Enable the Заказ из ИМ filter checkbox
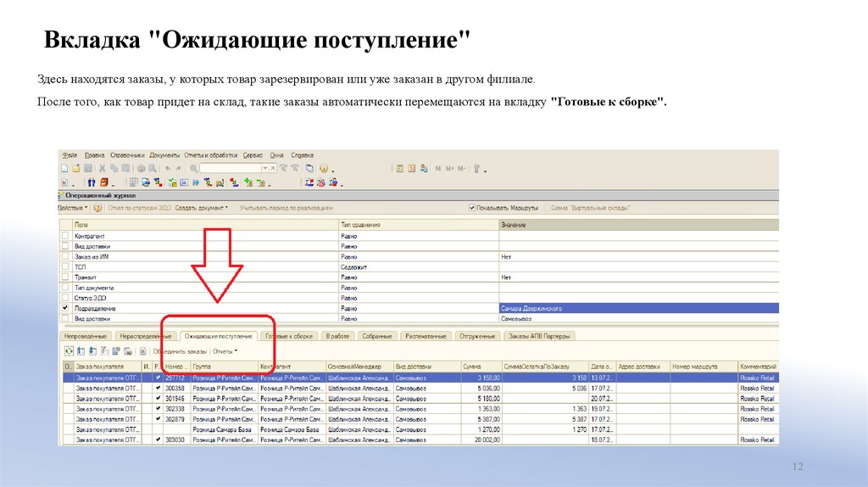This screenshot has width=868, height=487. click(65, 256)
